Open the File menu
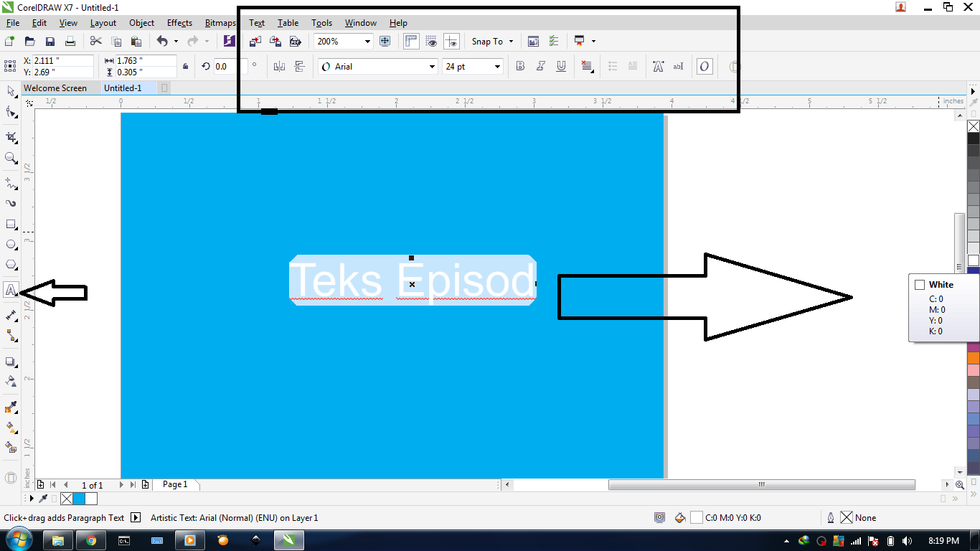This screenshot has height=551, width=980. pyautogui.click(x=12, y=23)
